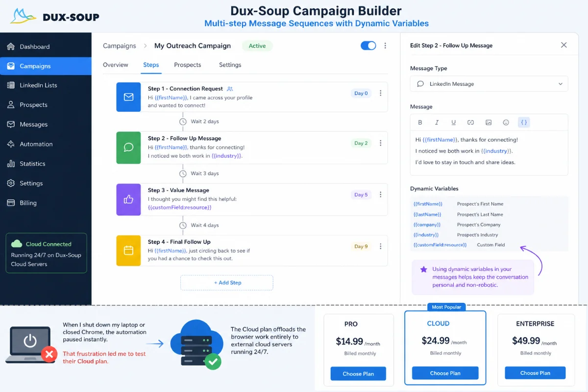Image resolution: width=588 pixels, height=392 pixels.
Task: Click the people icon beside Connection Request
Action: pos(230,89)
